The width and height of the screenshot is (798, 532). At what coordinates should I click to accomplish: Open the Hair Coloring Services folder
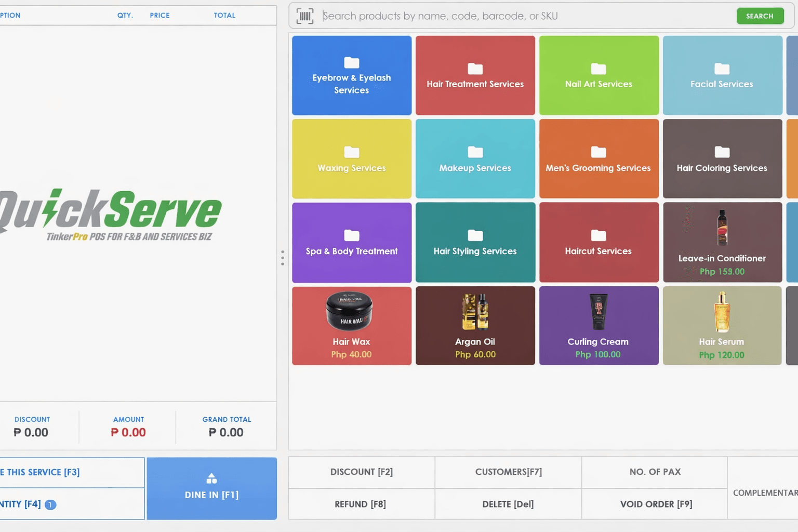tap(722, 158)
